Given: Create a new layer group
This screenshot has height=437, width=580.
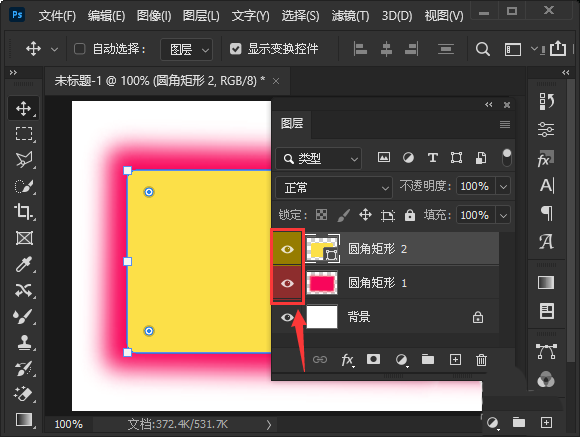Looking at the screenshot, I should (x=428, y=359).
